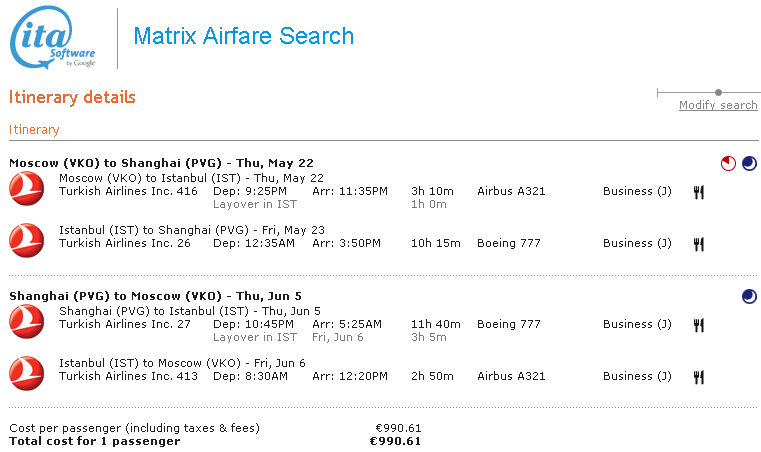
Task: Click the overnight moon icon for Shanghai–Moscow
Action: click(749, 296)
